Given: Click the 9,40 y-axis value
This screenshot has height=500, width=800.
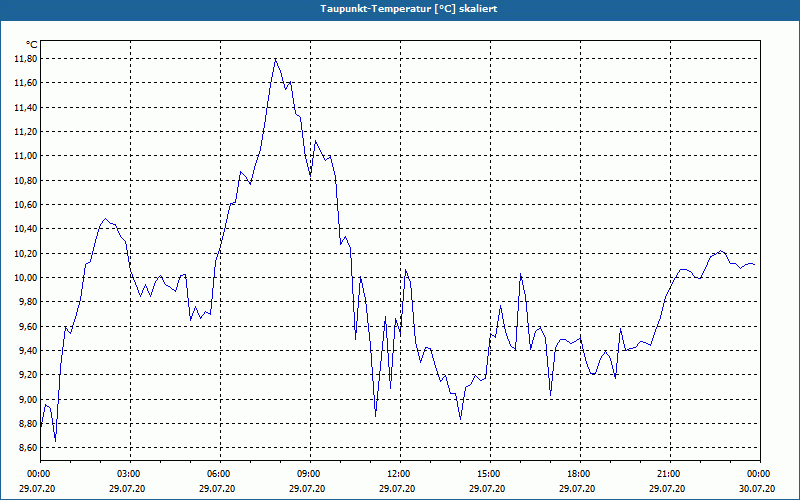Looking at the screenshot, I should [x=29, y=351].
